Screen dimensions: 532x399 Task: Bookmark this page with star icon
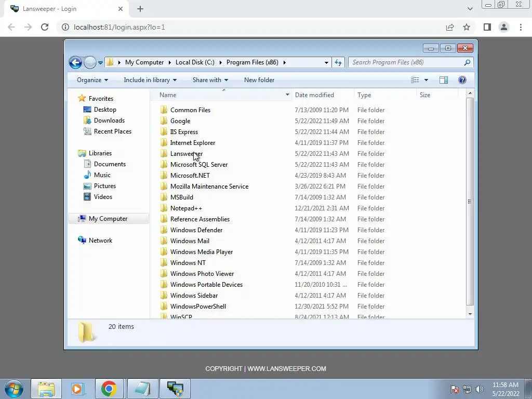(x=467, y=27)
